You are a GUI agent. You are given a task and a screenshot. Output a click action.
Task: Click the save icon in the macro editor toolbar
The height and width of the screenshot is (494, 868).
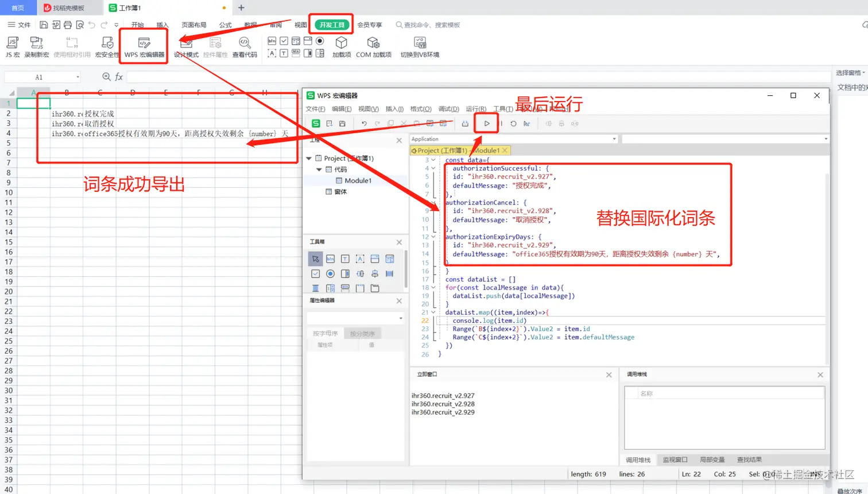342,123
